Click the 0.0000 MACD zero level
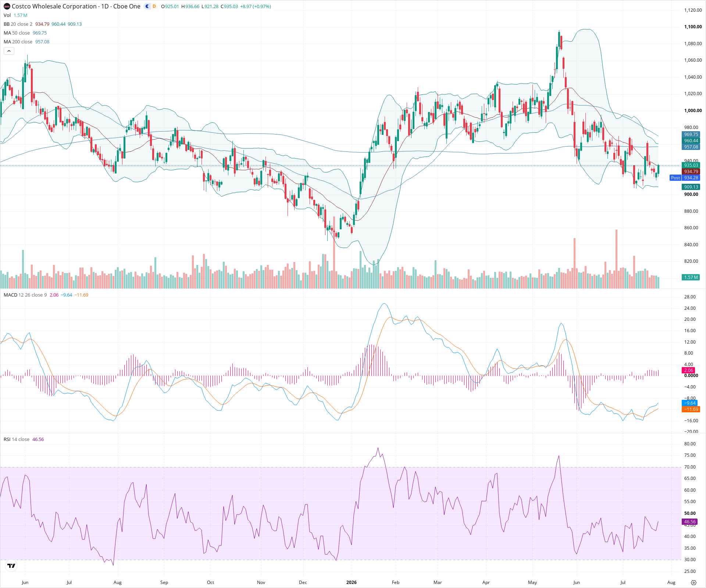Image resolution: width=706 pixels, height=588 pixels. (x=691, y=376)
